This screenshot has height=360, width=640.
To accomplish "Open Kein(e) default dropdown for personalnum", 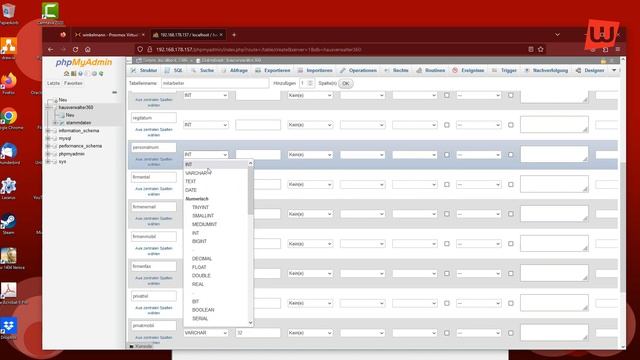I will tap(310, 155).
